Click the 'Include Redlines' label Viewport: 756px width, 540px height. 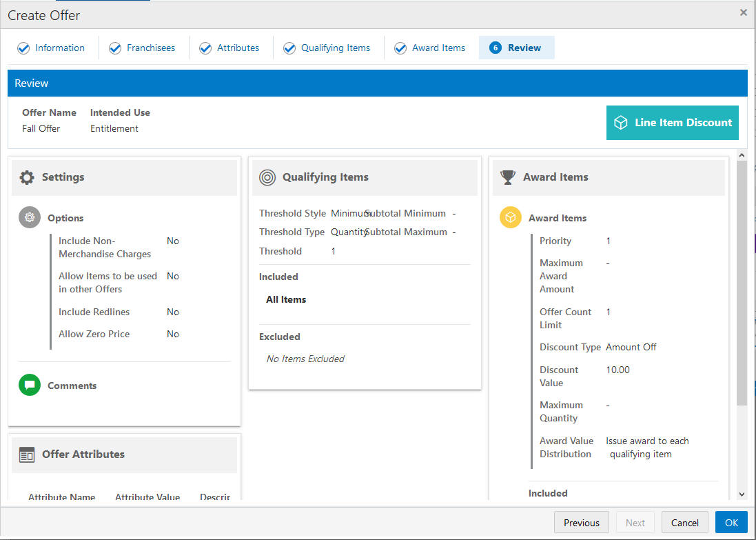[x=94, y=312]
